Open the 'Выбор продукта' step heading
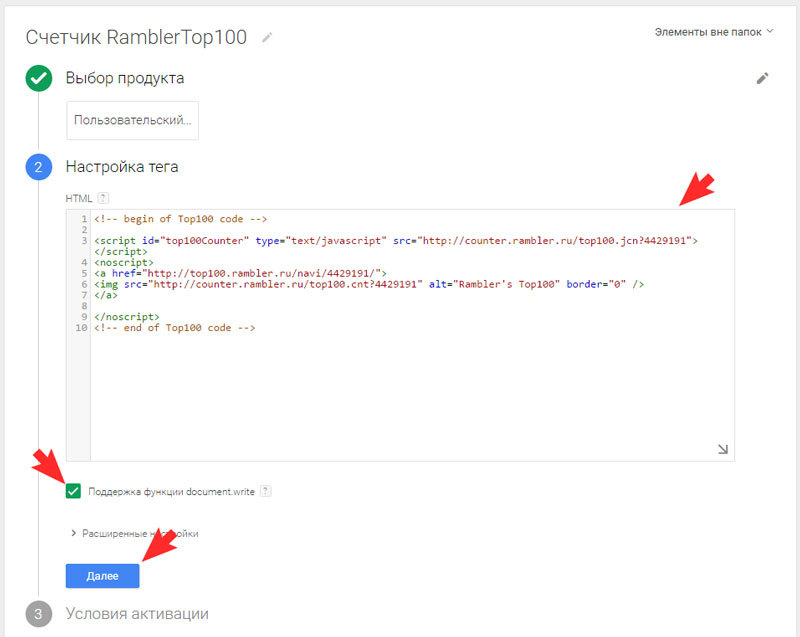The height and width of the screenshot is (637, 800). click(125, 78)
